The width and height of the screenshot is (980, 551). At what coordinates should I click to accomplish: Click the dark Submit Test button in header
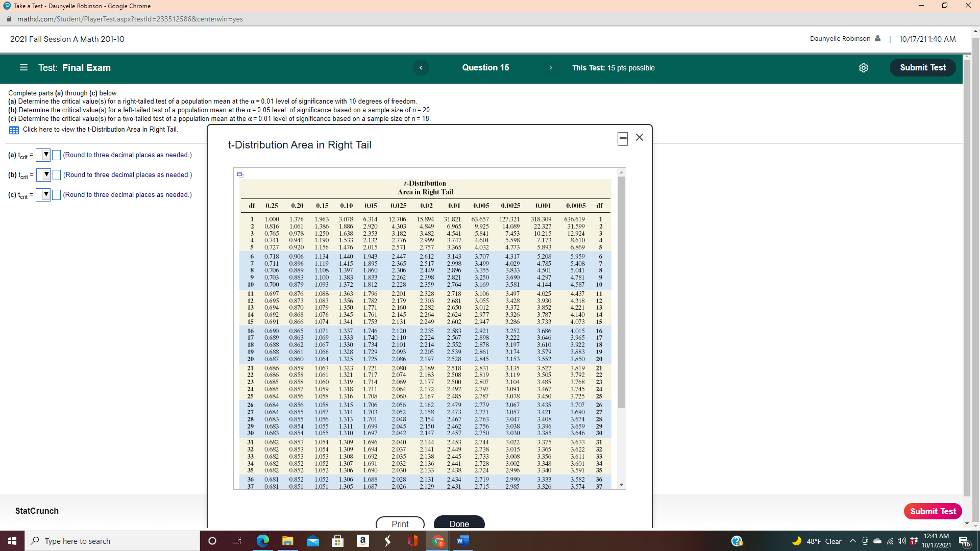tap(922, 68)
